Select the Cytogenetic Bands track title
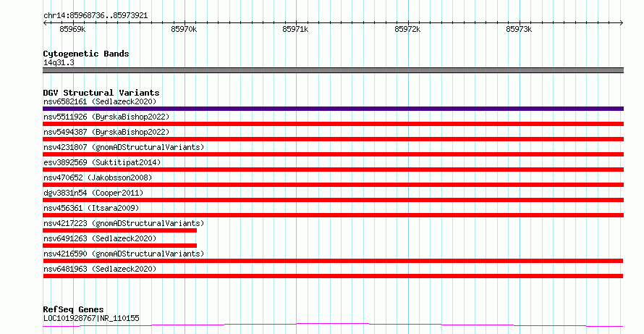644x334 pixels. point(86,54)
